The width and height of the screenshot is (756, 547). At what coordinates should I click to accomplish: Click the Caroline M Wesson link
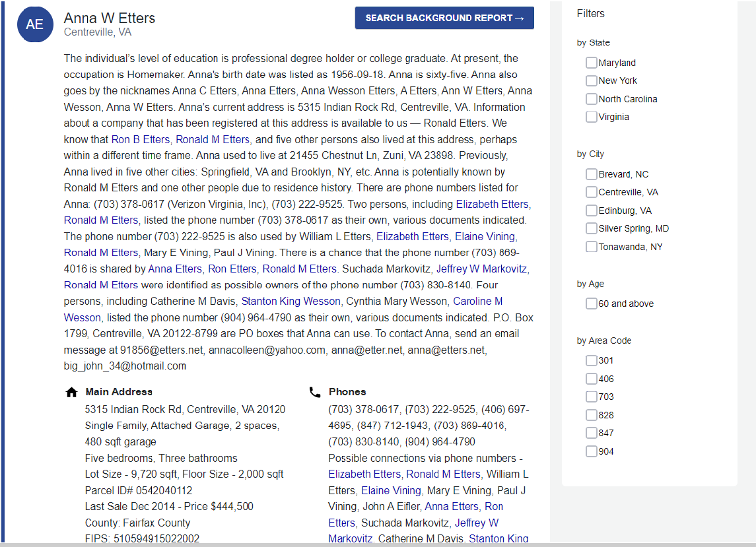tap(477, 301)
